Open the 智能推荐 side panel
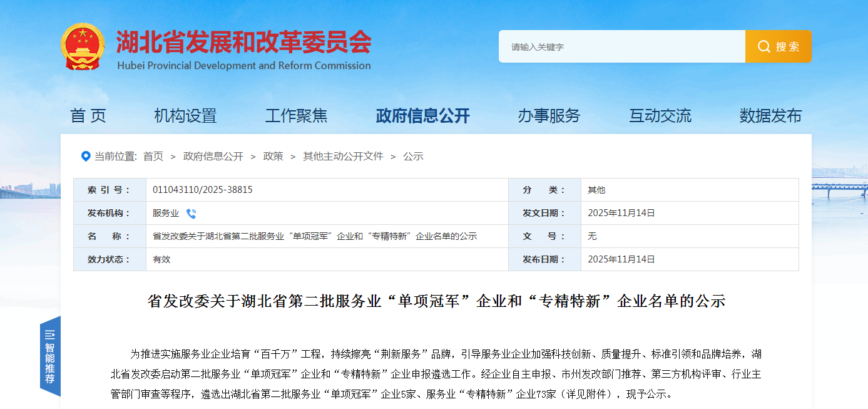 tap(50, 357)
